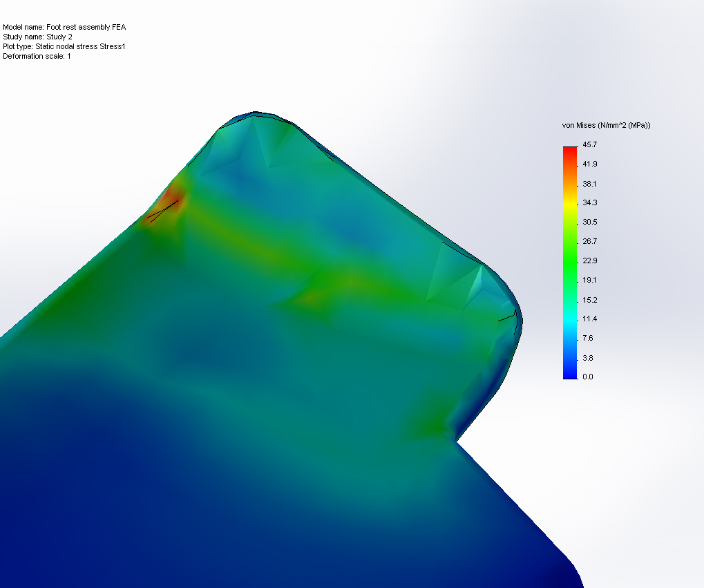
Task: Click the blue minimum band of color scale
Action: (569, 373)
